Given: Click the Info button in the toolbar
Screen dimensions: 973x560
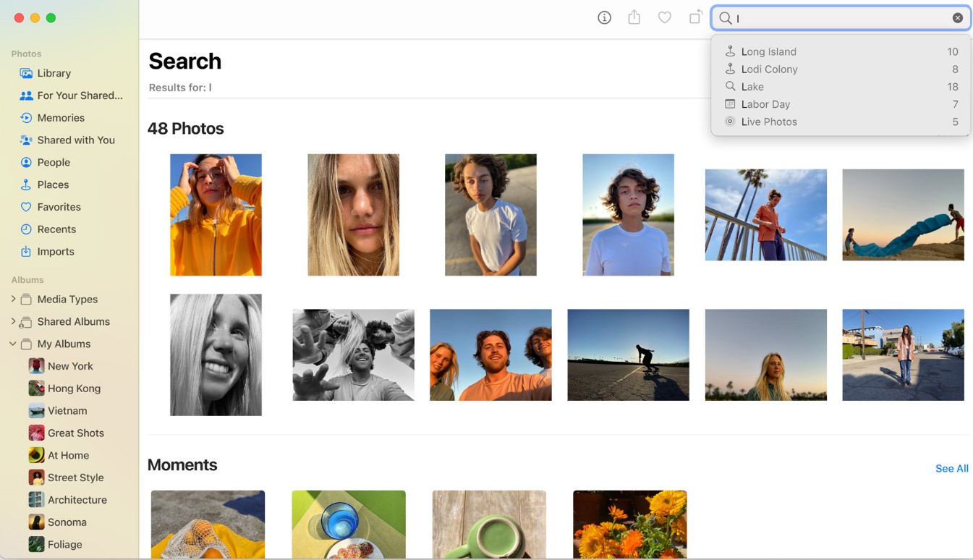Looking at the screenshot, I should pos(604,18).
